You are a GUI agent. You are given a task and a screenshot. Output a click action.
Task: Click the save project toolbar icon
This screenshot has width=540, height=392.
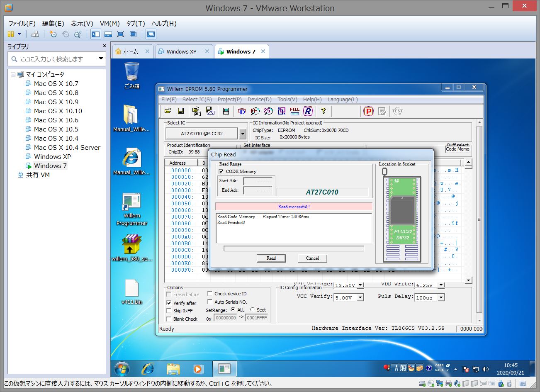click(210, 111)
